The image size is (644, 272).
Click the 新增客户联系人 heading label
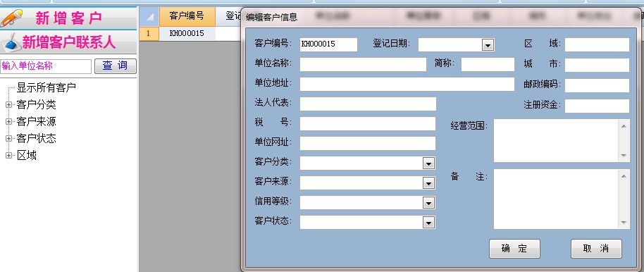[x=69, y=42]
